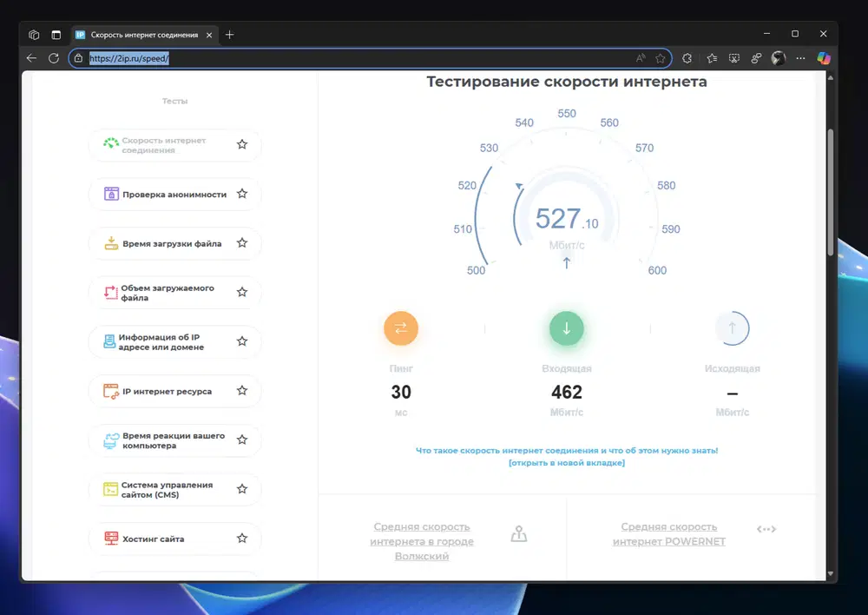
Task: Star the 'Скорость интернет соединения' test
Action: coord(242,144)
